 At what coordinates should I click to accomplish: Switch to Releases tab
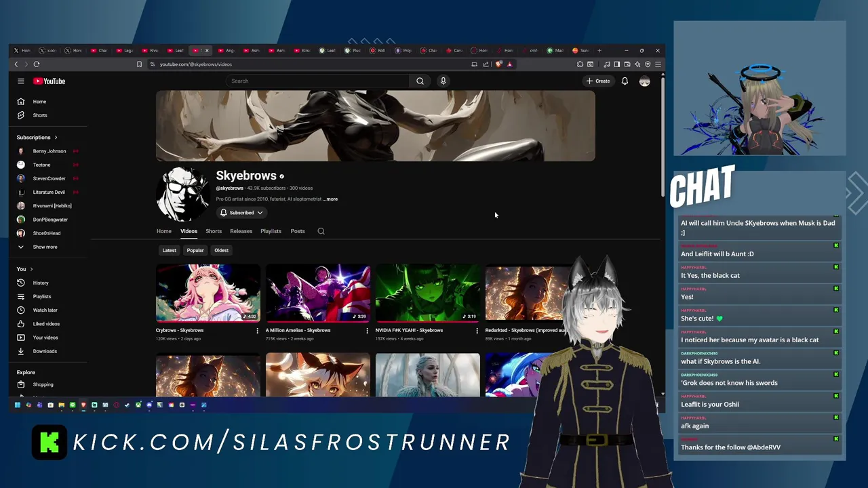pyautogui.click(x=241, y=231)
